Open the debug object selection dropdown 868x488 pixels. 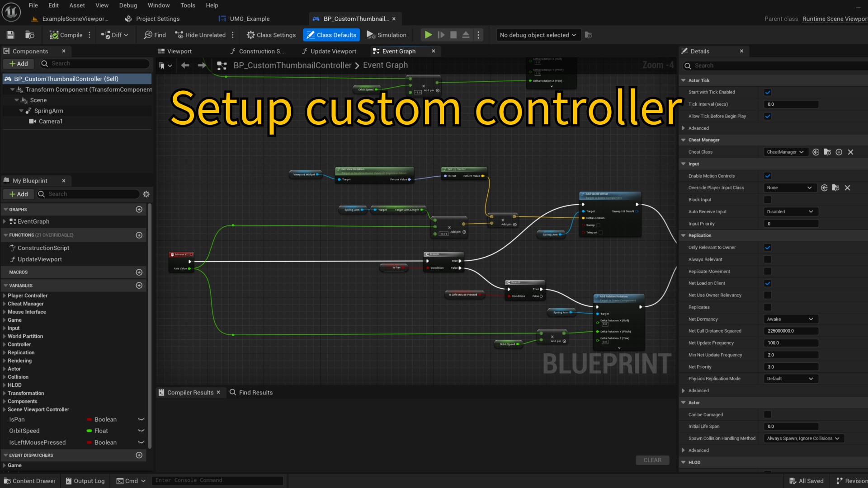pos(538,35)
